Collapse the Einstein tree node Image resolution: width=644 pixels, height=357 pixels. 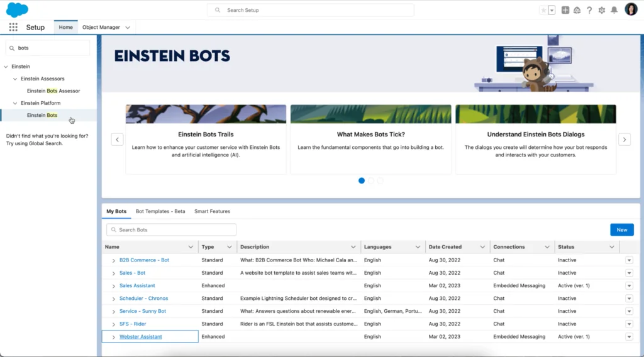(x=6, y=67)
